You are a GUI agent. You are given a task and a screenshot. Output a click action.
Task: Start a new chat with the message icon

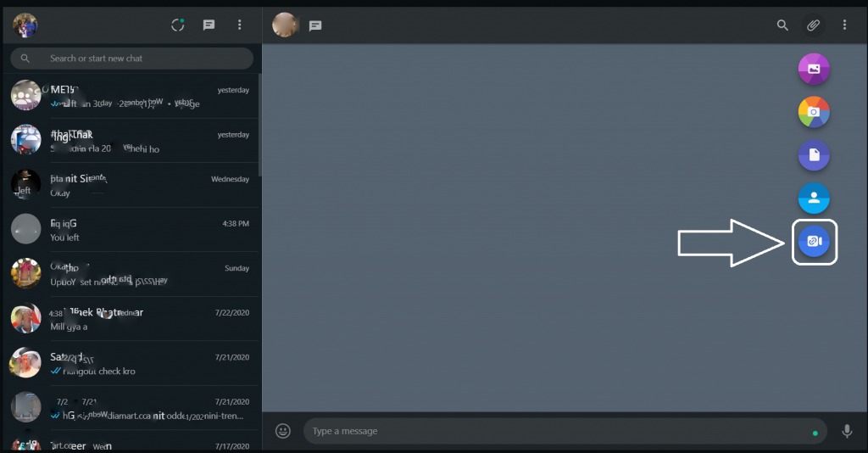coord(209,25)
